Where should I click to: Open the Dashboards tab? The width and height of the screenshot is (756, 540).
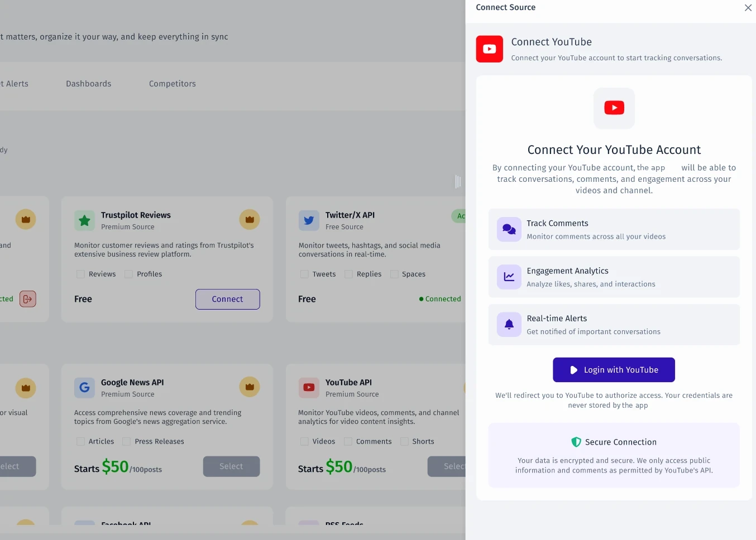89,84
